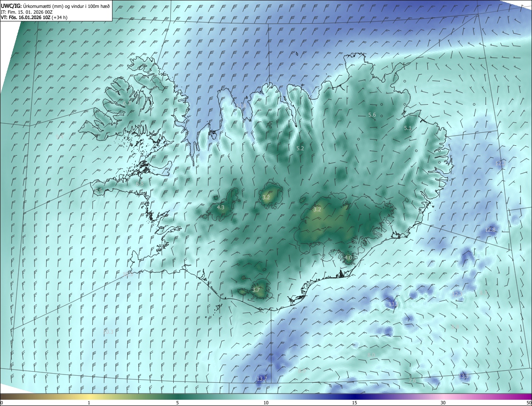The width and height of the screenshot is (532, 406).
Task: Click the title line 'UWC/IG: Úrkomumætti (mm) og vindur'
Action: click(55, 6)
